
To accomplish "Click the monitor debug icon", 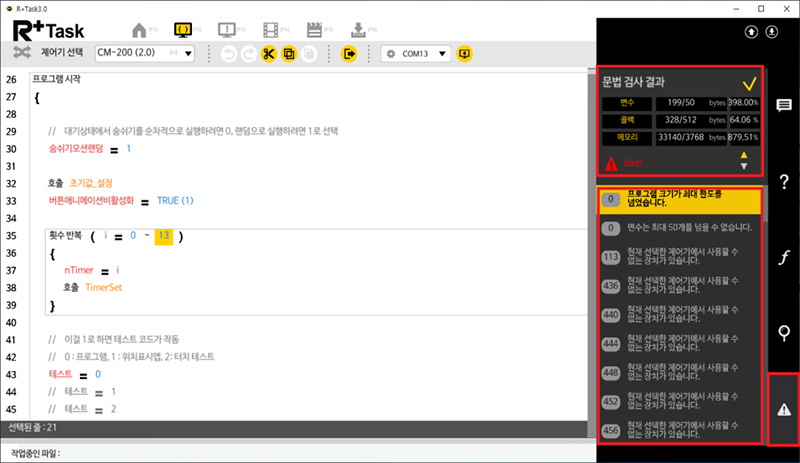I will pos(226,29).
